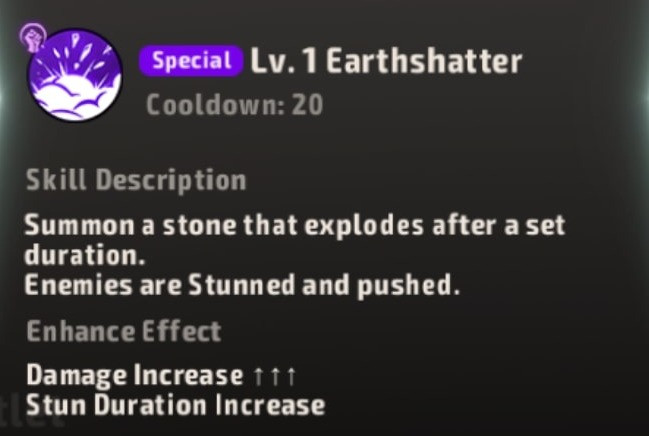Select the Skill Description heading
The width and height of the screenshot is (649, 436).
coord(136,180)
